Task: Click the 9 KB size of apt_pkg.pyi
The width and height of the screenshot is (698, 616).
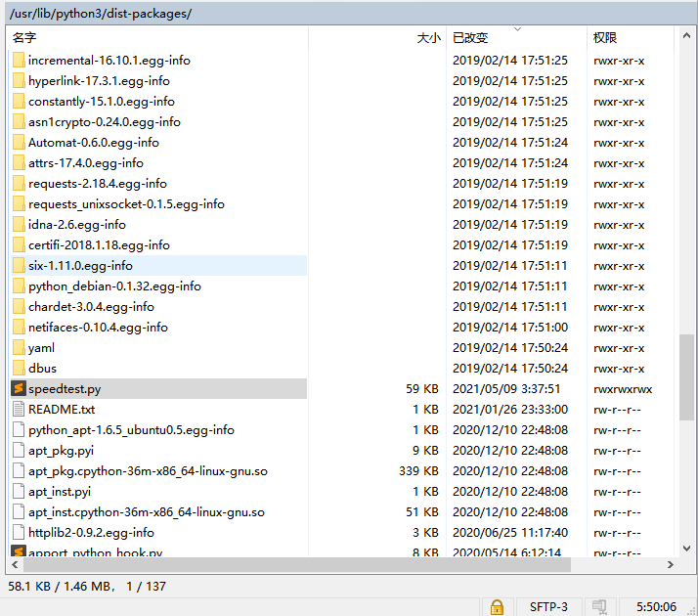Action: [x=425, y=450]
